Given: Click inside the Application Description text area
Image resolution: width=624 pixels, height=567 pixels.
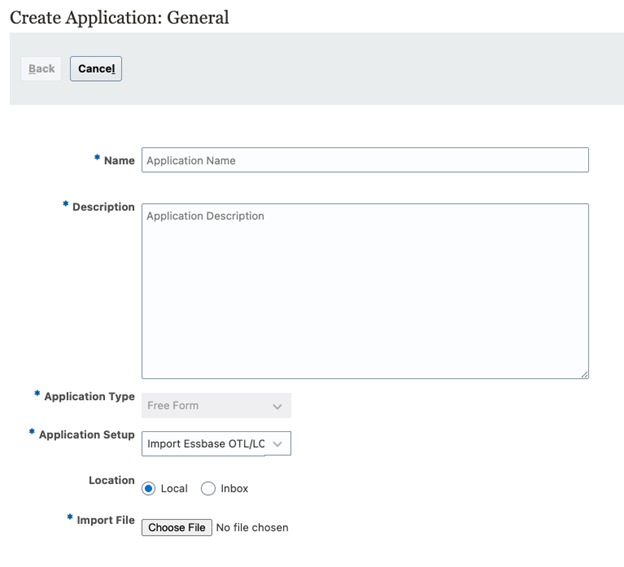Looking at the screenshot, I should (364, 290).
